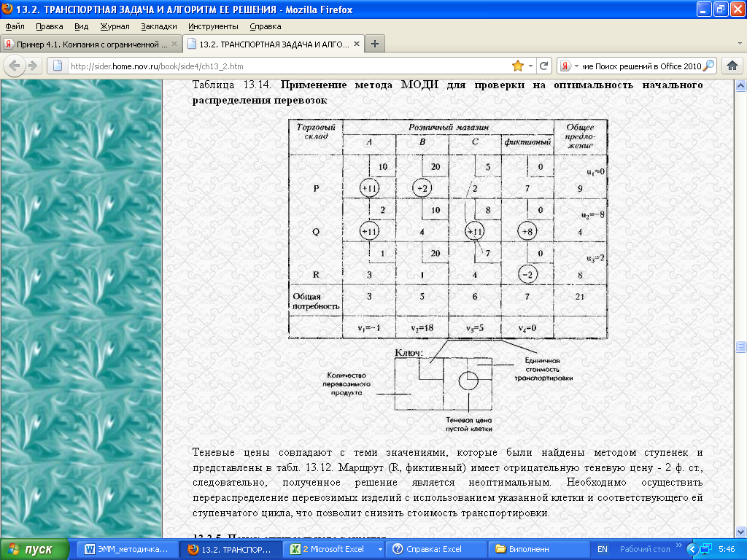Click the network connection tray icon
This screenshot has width=747, height=560.
click(x=705, y=550)
